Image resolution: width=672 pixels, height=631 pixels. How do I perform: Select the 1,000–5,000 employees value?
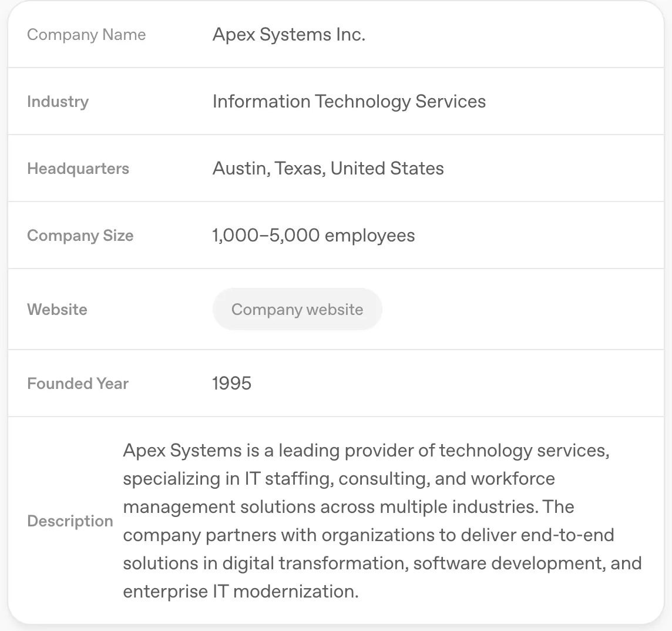tap(313, 236)
